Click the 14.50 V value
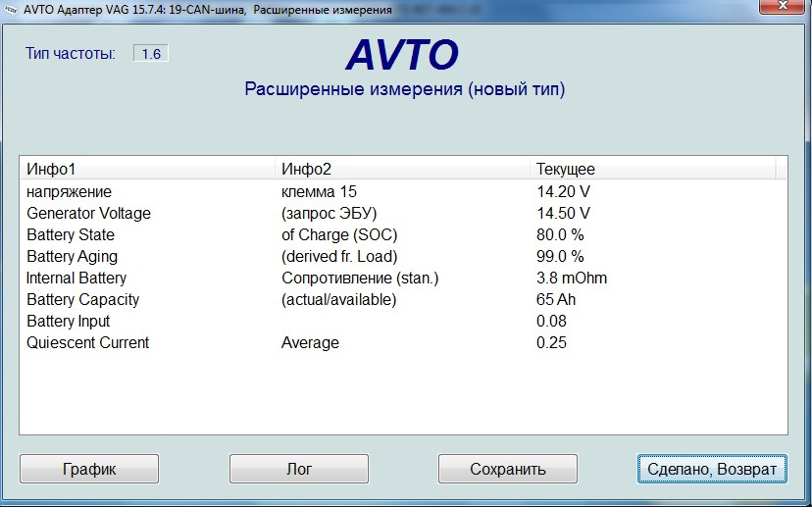812x507 pixels. click(564, 214)
